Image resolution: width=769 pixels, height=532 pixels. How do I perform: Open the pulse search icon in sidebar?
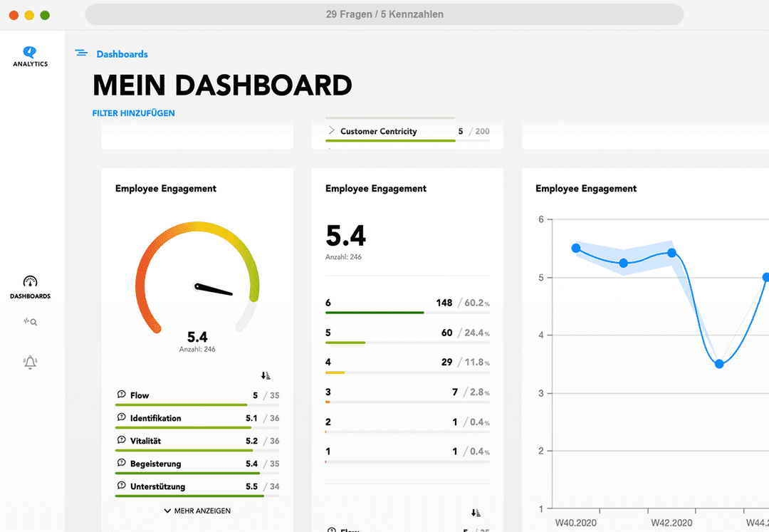(30, 322)
